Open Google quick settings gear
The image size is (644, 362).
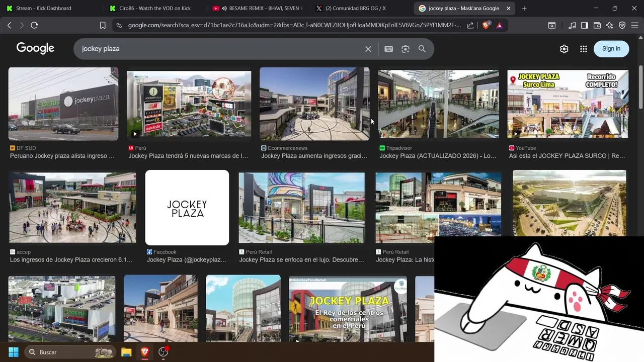[564, 49]
